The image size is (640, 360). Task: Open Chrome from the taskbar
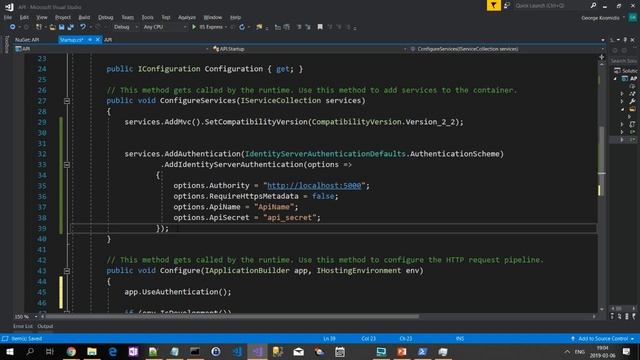71,351
